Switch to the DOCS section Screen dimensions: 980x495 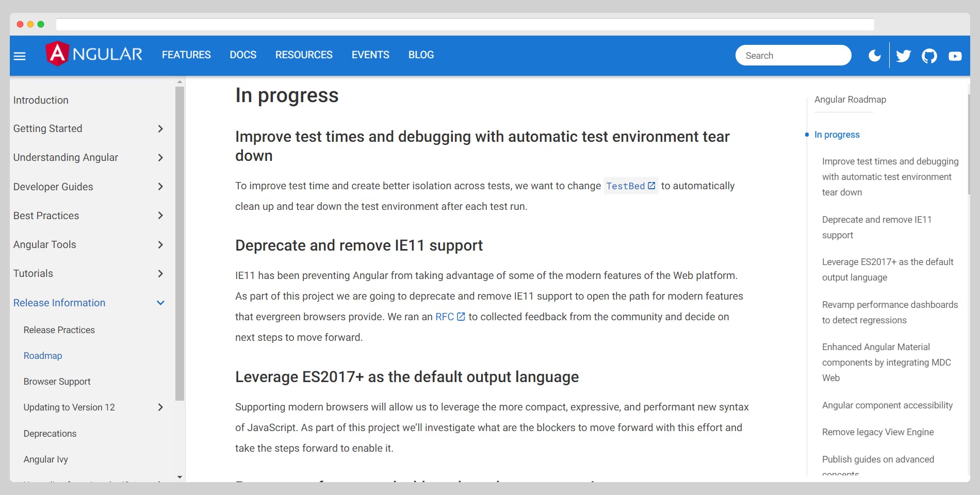pos(243,55)
